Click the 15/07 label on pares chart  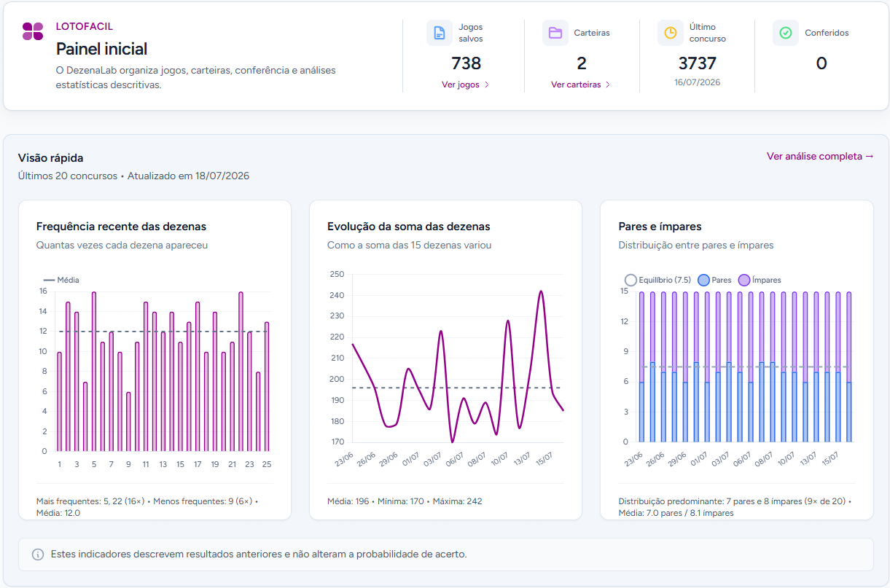[830, 460]
